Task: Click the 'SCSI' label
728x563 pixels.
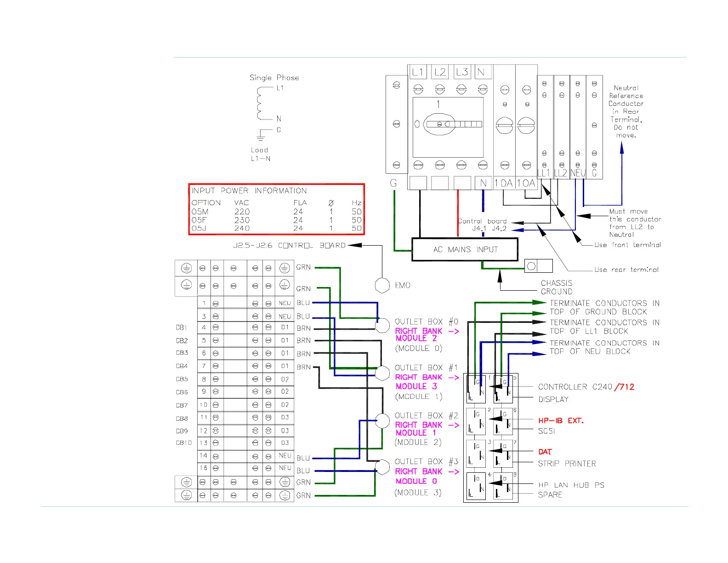Action: click(546, 431)
